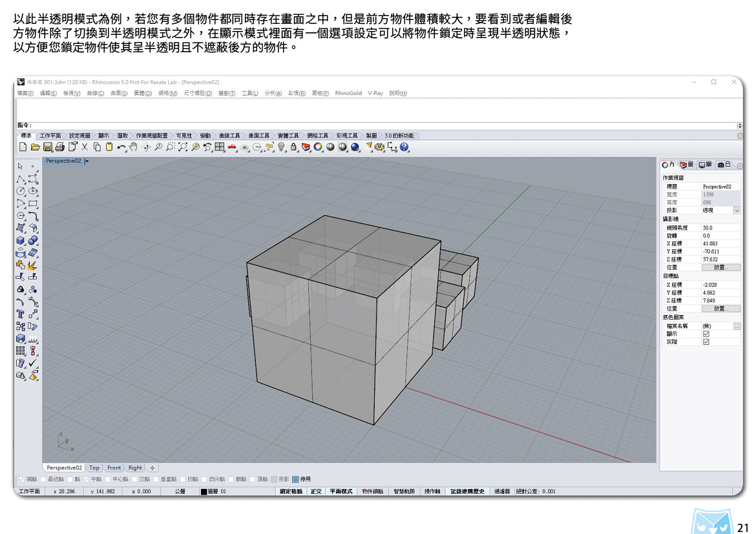This screenshot has width=756, height=534.
Task: Open the 編輯(E) menu
Action: [48, 94]
